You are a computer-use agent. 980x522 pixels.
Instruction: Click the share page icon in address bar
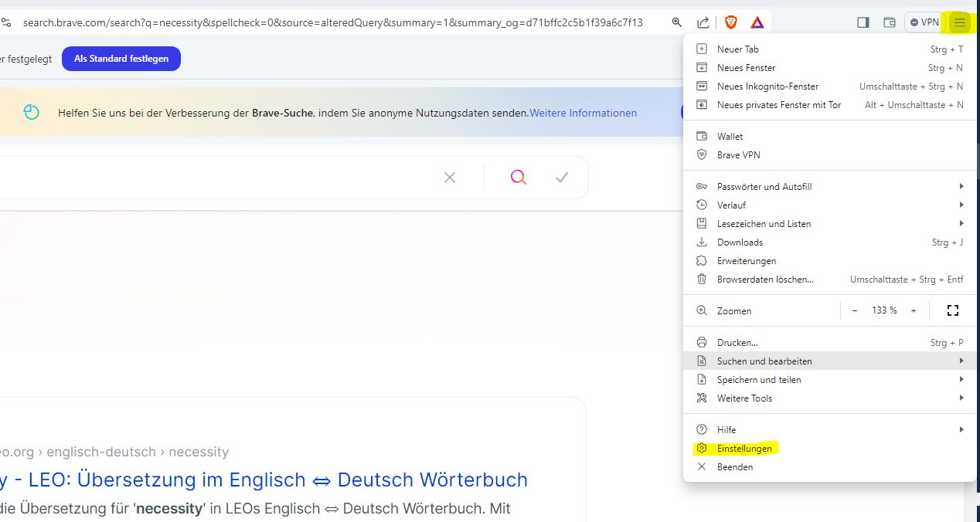[703, 22]
